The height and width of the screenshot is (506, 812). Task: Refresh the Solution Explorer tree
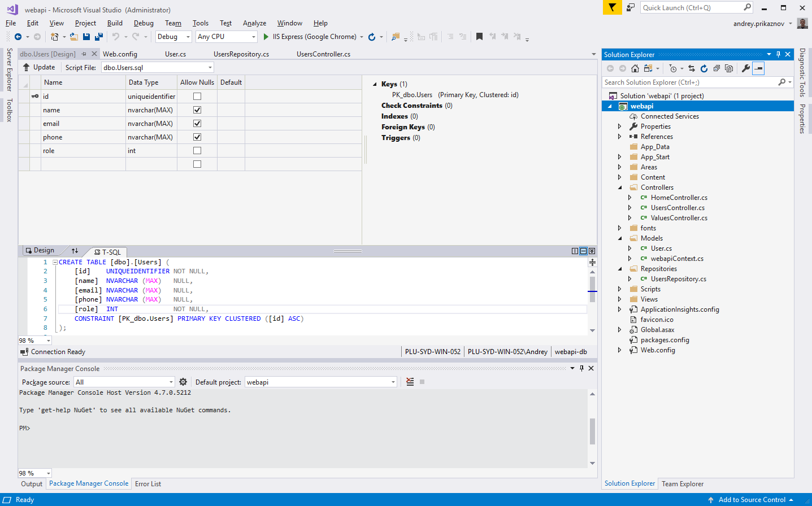pos(704,68)
